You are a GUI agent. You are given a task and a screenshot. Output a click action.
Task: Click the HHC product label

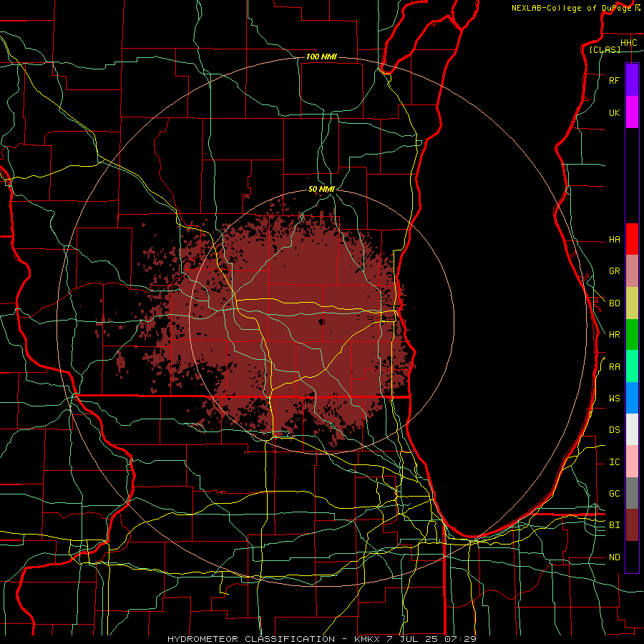pos(628,43)
